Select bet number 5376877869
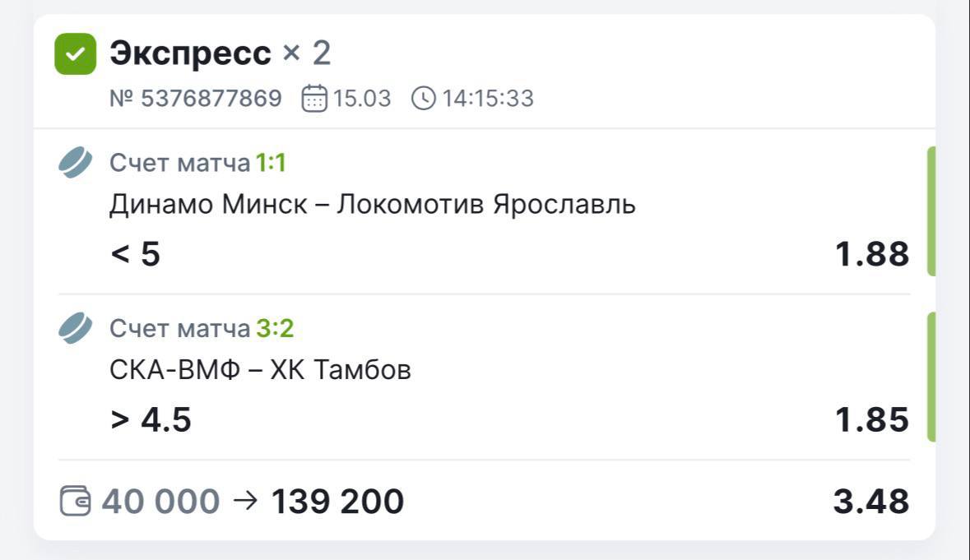970x560 pixels. tap(196, 99)
